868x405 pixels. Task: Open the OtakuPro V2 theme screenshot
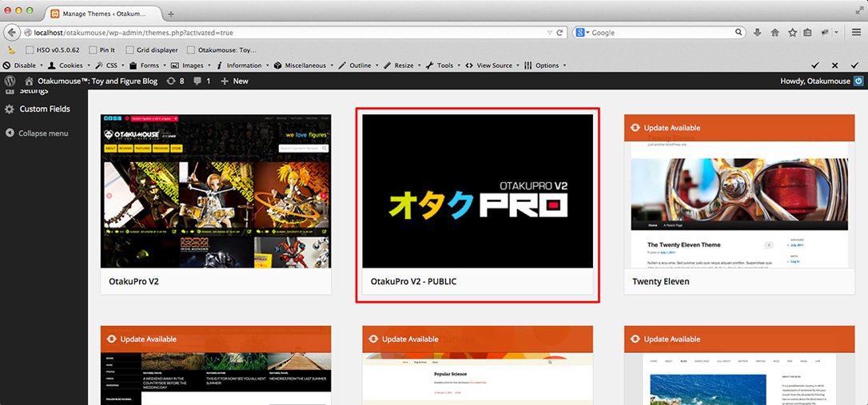click(x=216, y=191)
